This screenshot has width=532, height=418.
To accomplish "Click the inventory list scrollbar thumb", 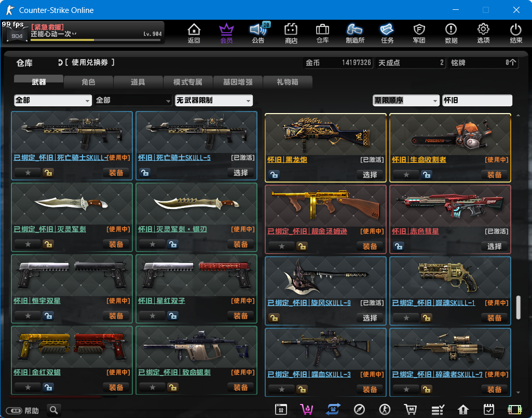I will (518, 308).
